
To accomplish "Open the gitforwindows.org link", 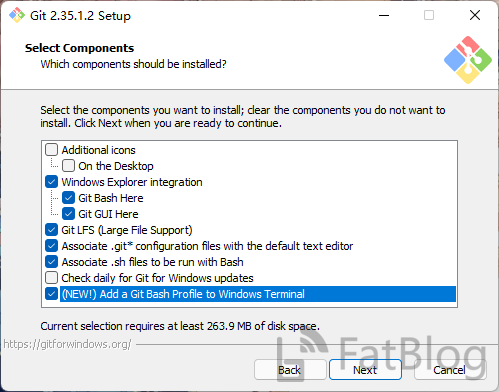I will pyautogui.click(x=68, y=344).
